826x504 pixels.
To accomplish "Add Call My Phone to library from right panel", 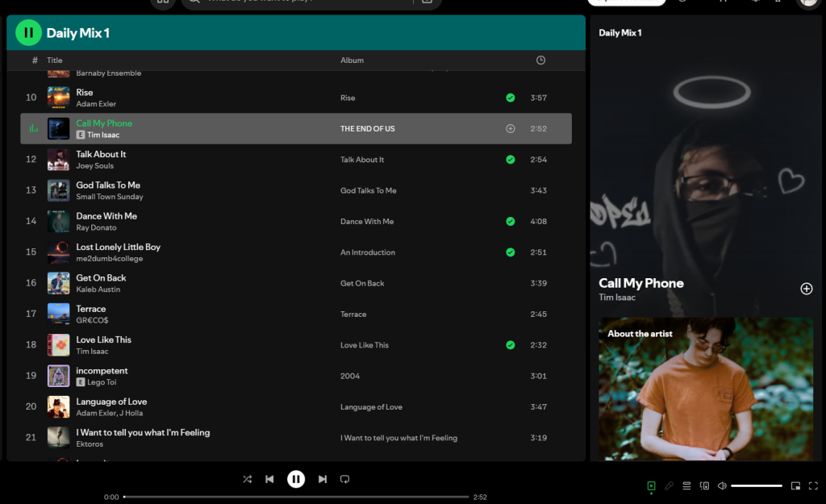I will click(x=807, y=289).
